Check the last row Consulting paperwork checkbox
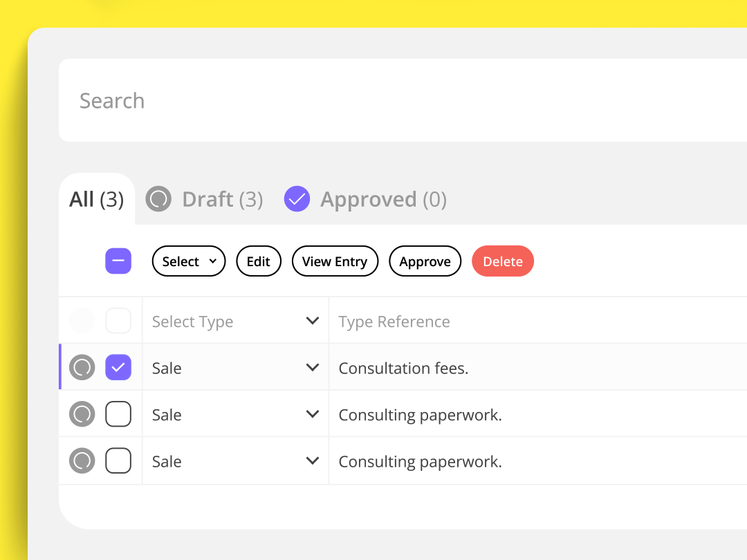 pos(118,460)
